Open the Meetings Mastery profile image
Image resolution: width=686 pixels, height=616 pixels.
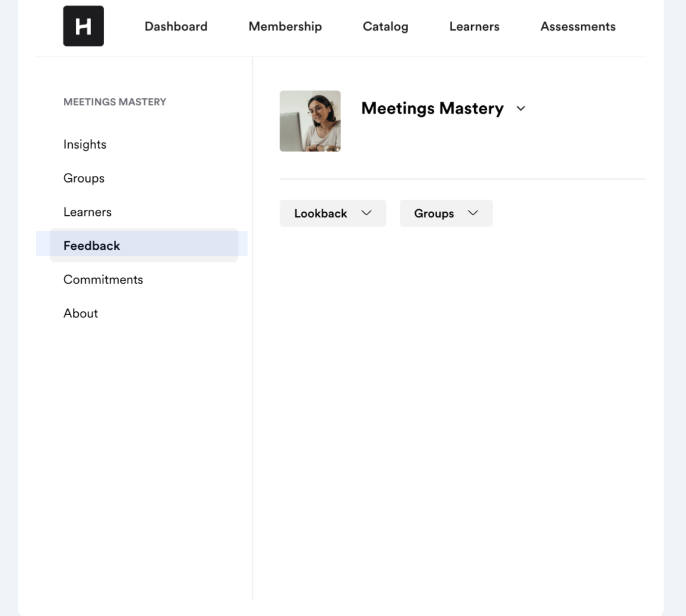tap(310, 121)
